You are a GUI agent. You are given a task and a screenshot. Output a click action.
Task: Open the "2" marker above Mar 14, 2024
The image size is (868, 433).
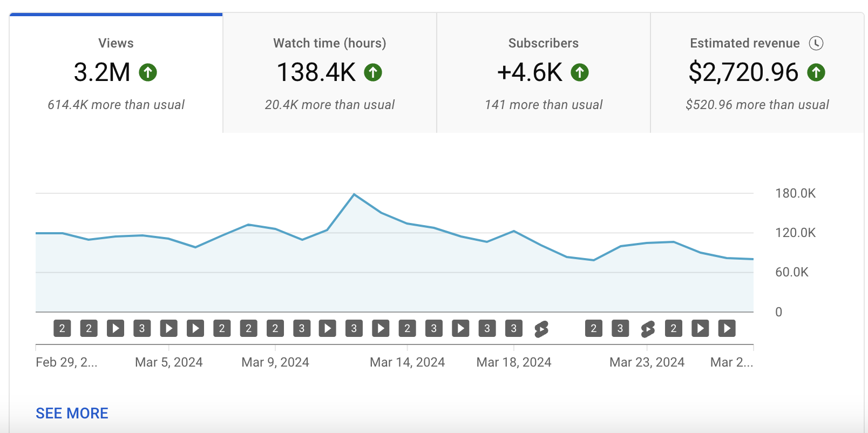(x=408, y=328)
